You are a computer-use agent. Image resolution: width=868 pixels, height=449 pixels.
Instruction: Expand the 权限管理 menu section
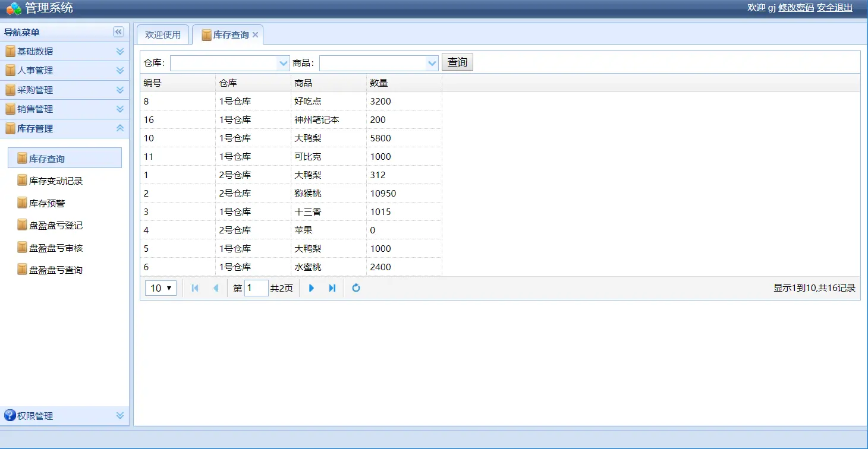point(120,416)
